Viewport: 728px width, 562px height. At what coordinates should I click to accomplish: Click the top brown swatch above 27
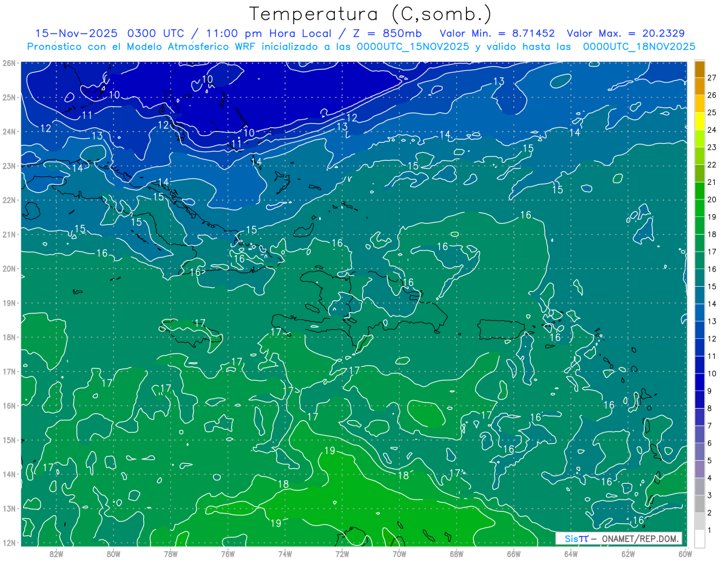[x=699, y=69]
